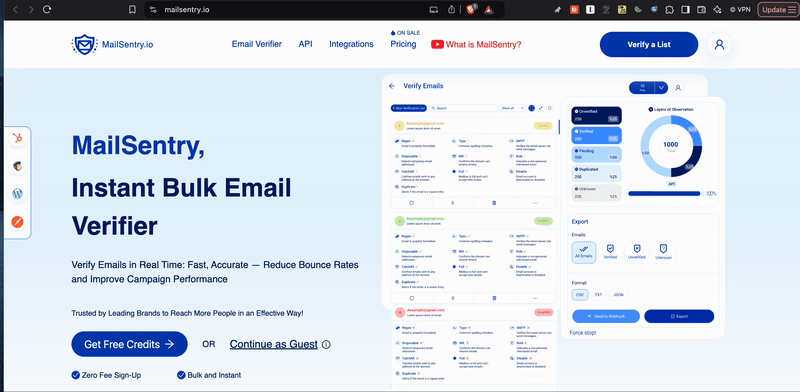The height and width of the screenshot is (392, 800).
Task: Click the info icon beside Continue as Guest
Action: pos(327,345)
